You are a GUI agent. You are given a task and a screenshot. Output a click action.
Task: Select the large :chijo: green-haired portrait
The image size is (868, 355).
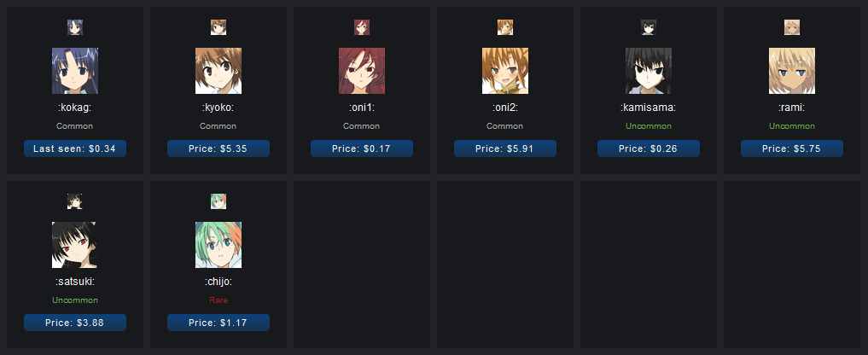(x=218, y=245)
